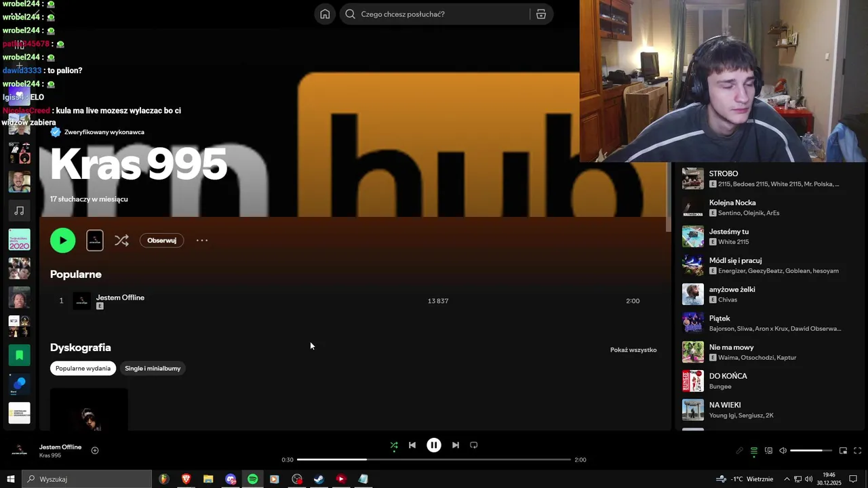Open Windows notification center icon
This screenshot has width=868, height=488.
[853, 479]
